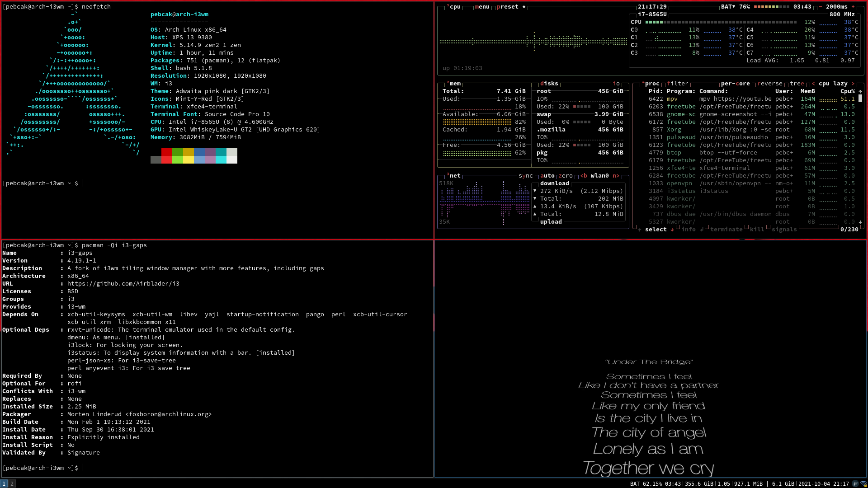Focus the pacman terminal prompt
This screenshot has width=868, height=488.
(42, 468)
